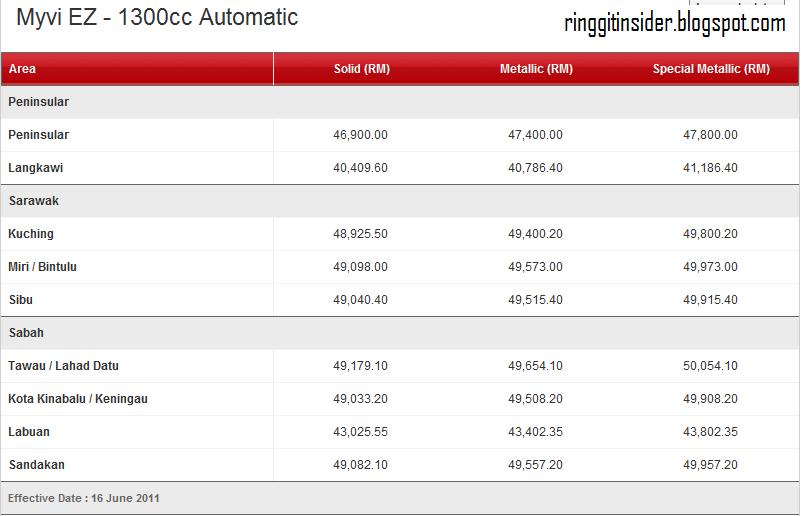
Task: Click Kuching metallic price 49,400.20
Action: 535,234
